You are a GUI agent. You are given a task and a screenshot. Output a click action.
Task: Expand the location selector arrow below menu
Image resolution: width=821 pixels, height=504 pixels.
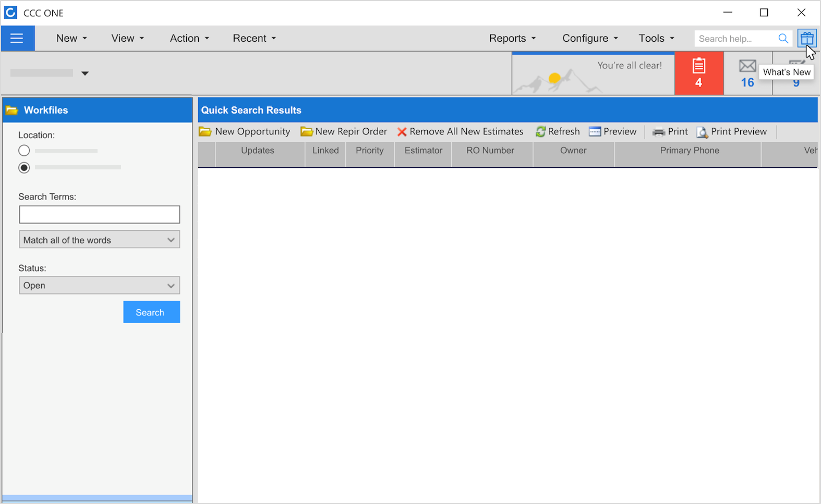(85, 73)
